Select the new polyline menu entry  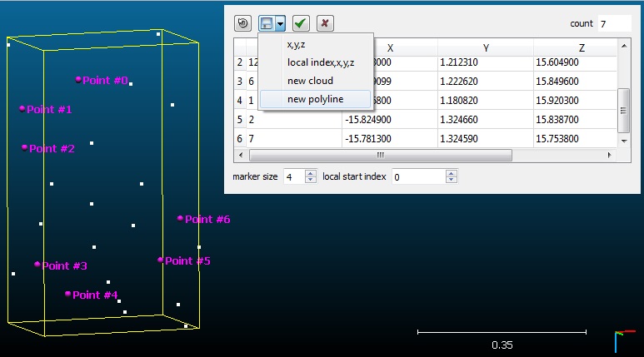click(x=316, y=99)
